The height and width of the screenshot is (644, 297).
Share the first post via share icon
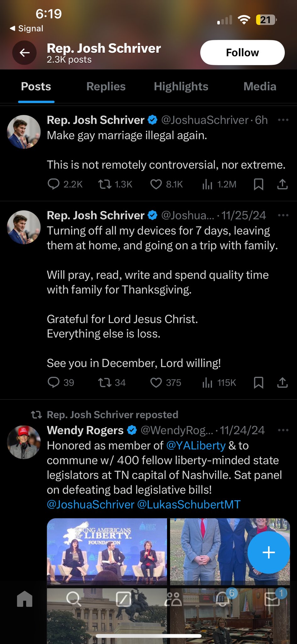point(282,184)
